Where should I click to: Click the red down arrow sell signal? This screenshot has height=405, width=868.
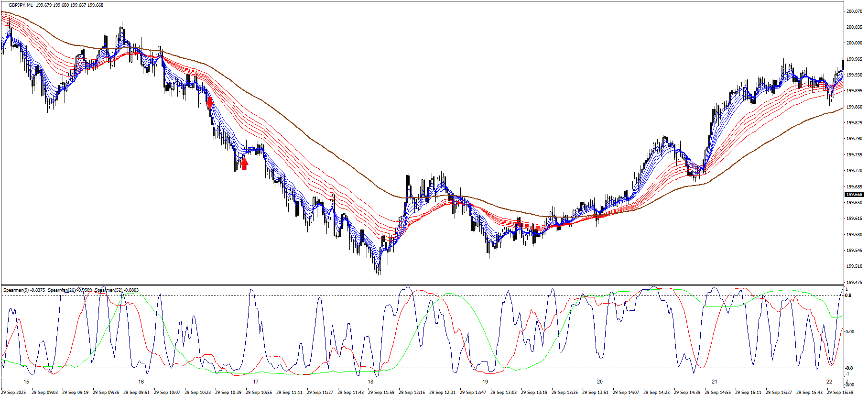click(x=209, y=102)
